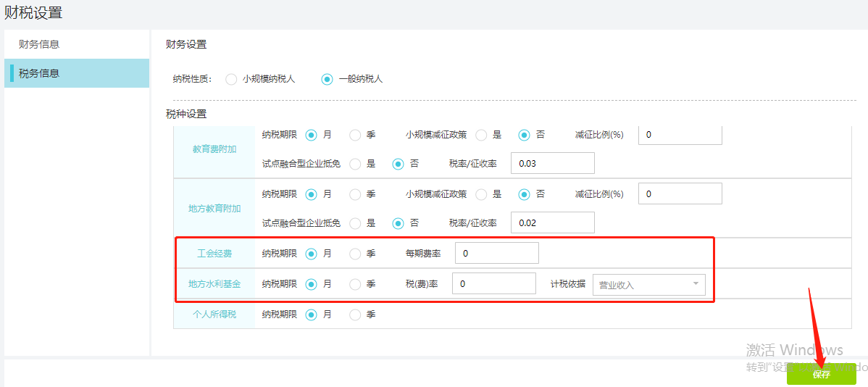The height and width of the screenshot is (387, 868).
Task: Edit the 0.02 税率/征收率 field
Action: tap(552, 223)
